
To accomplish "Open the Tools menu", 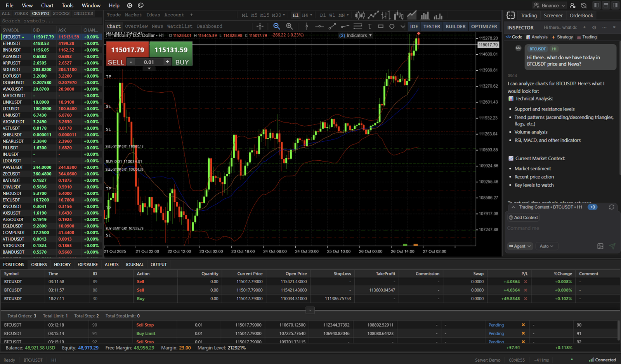I will point(67,5).
